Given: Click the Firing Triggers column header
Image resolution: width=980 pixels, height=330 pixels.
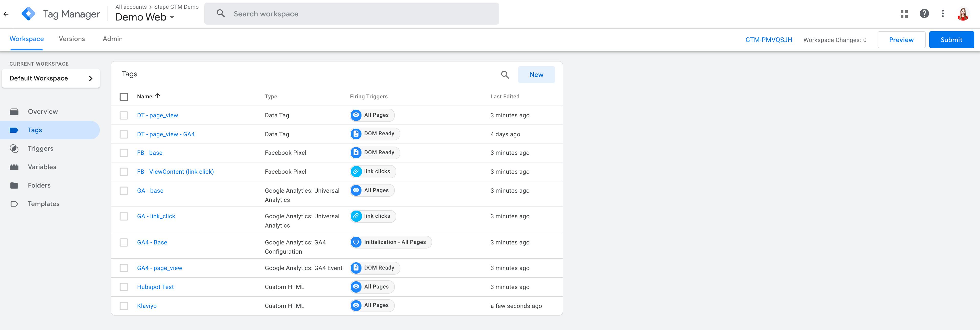Looking at the screenshot, I should (x=369, y=97).
